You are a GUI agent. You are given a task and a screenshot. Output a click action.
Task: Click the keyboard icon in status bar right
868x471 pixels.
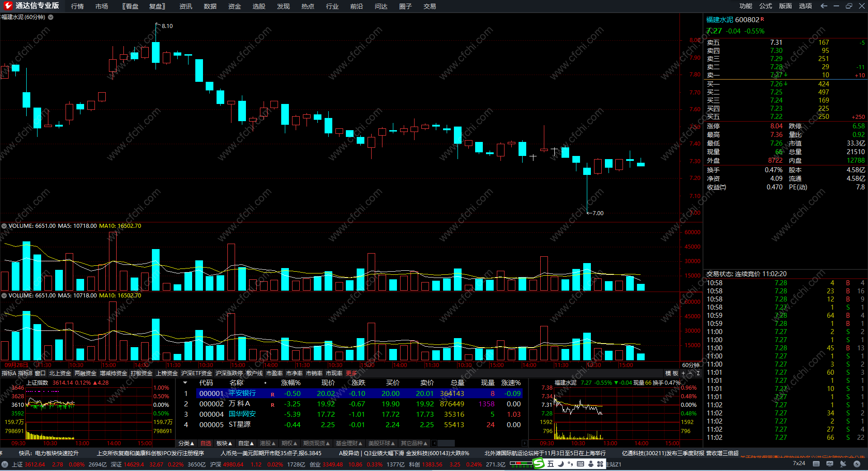point(816,464)
